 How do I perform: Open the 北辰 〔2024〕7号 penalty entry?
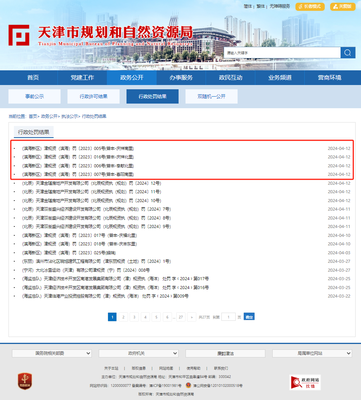pos(97,209)
